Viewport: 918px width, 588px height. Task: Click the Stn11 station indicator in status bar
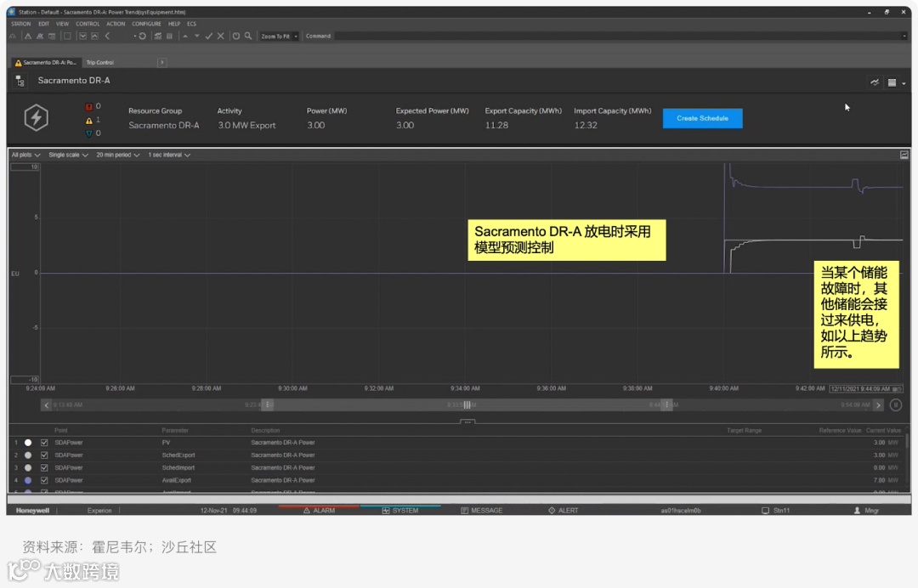(x=776, y=511)
